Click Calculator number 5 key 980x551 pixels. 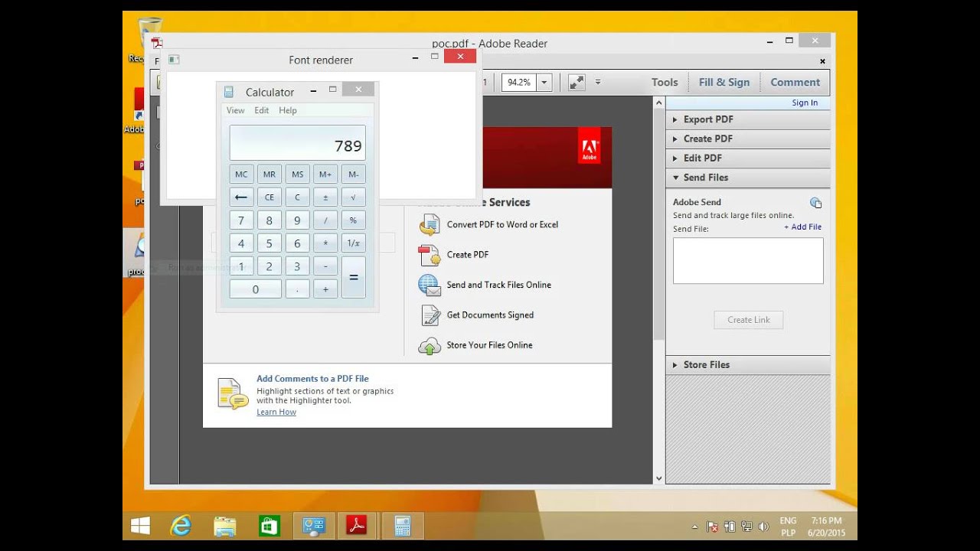click(x=269, y=243)
